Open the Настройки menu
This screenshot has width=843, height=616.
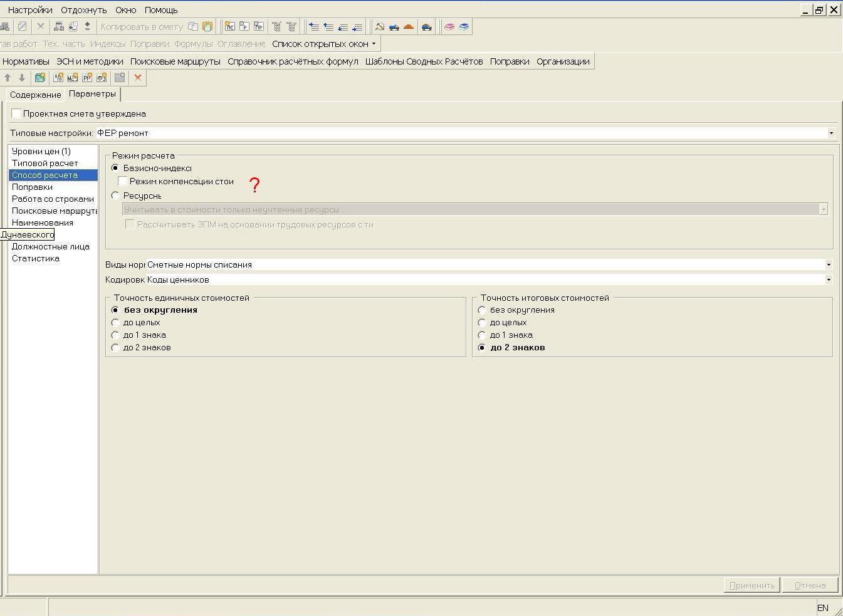30,10
